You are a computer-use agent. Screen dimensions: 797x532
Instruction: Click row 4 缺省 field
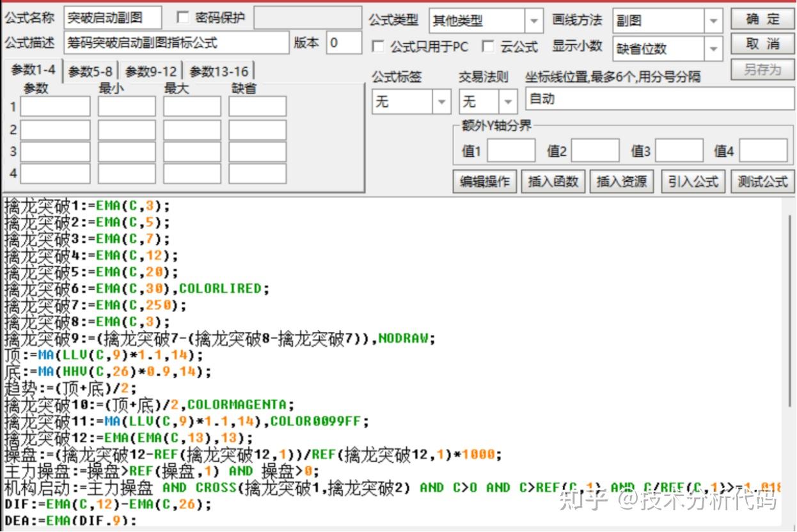(x=257, y=173)
